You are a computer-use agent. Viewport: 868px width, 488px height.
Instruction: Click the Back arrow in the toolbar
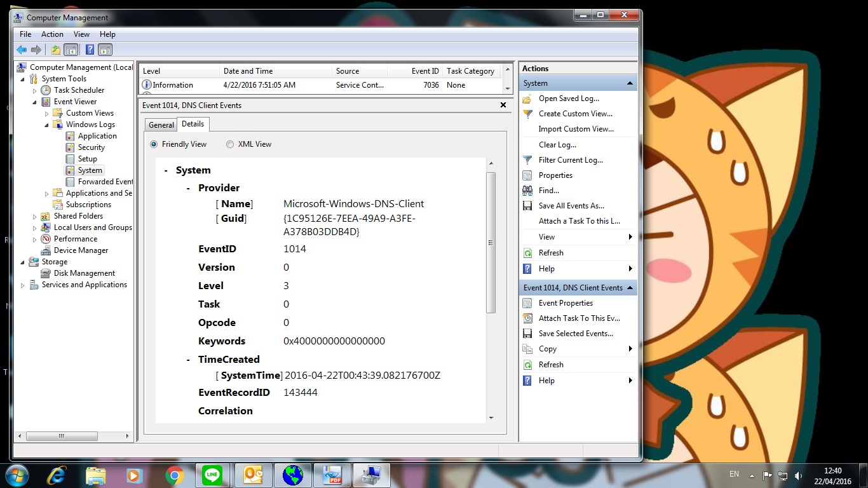pyautogui.click(x=22, y=50)
